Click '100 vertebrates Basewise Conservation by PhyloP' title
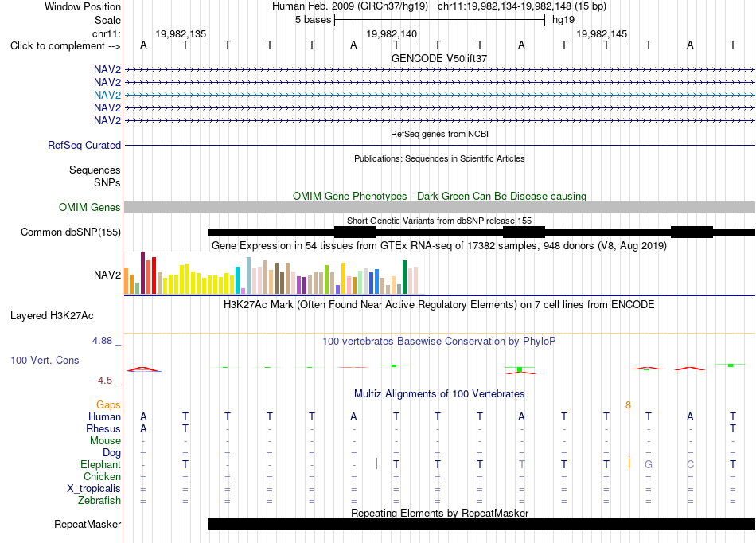This screenshot has height=543, width=756. 438,342
